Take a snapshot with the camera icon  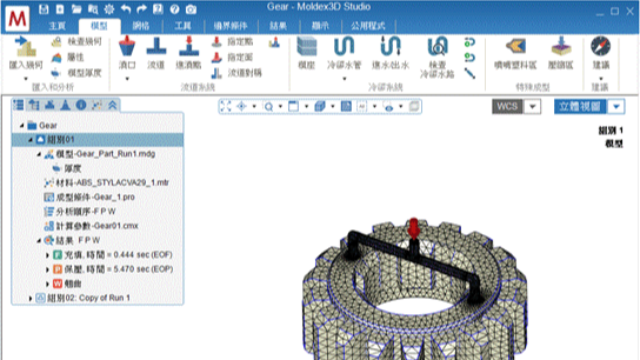pos(191,9)
